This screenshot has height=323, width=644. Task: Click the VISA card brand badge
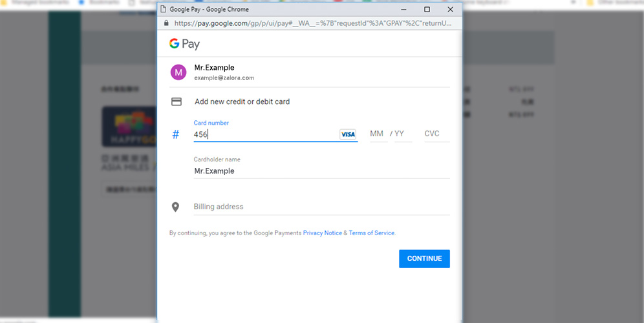pyautogui.click(x=347, y=134)
